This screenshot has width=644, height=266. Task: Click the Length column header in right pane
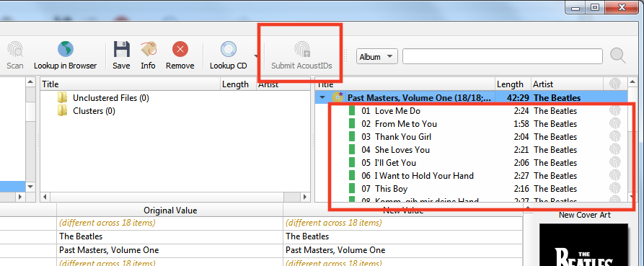point(513,84)
